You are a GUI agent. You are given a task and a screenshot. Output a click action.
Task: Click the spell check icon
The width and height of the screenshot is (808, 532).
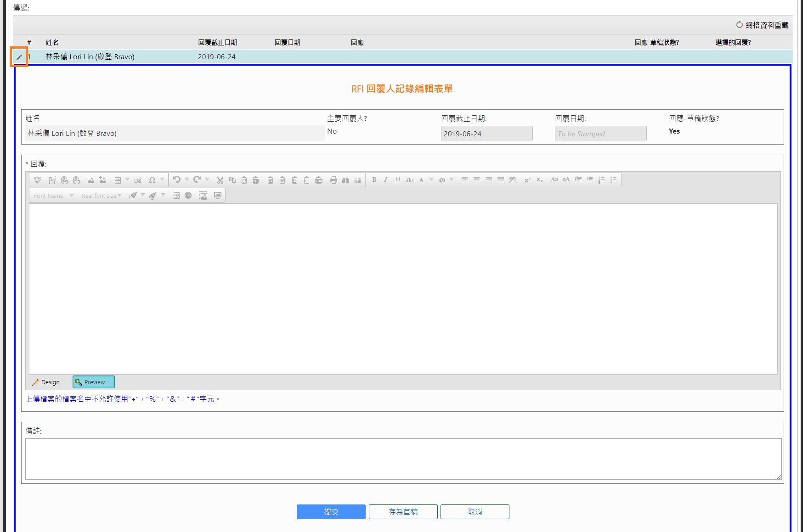pyautogui.click(x=38, y=180)
